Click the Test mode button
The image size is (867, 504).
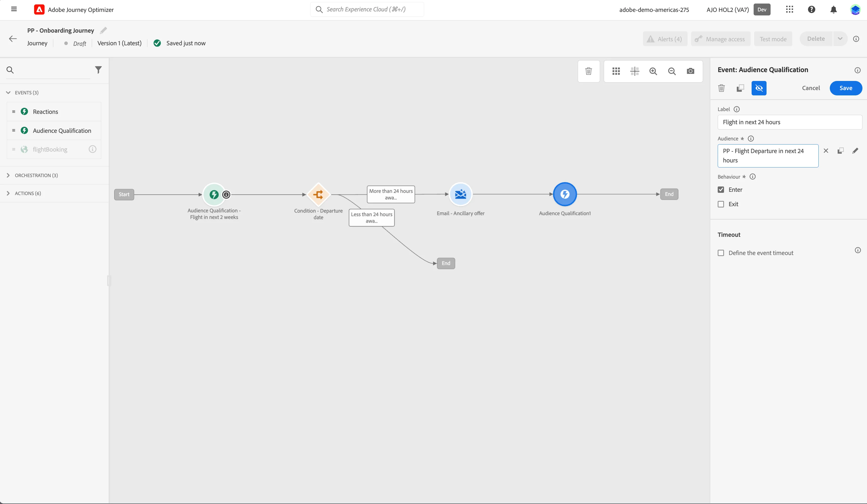(x=773, y=39)
